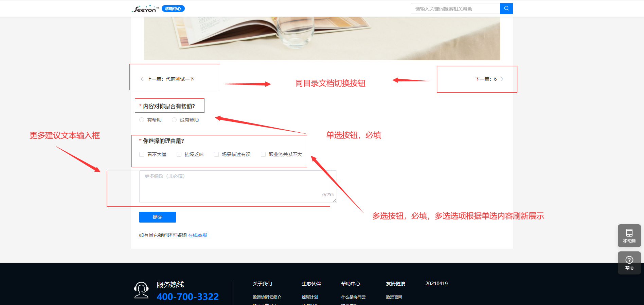Open the 移动端 mobile floating icon
644x305 pixels.
629,236
